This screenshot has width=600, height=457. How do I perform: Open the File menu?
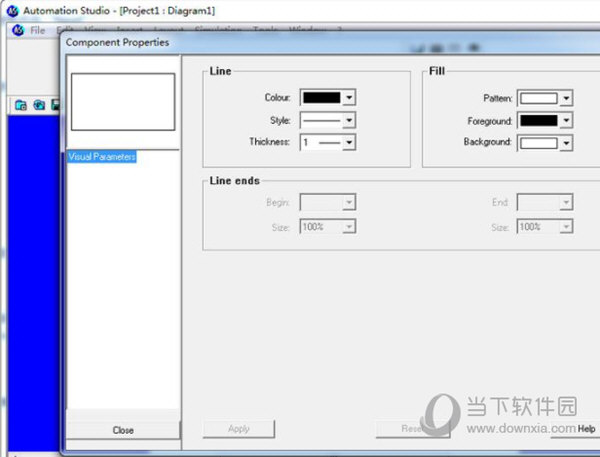click(38, 30)
